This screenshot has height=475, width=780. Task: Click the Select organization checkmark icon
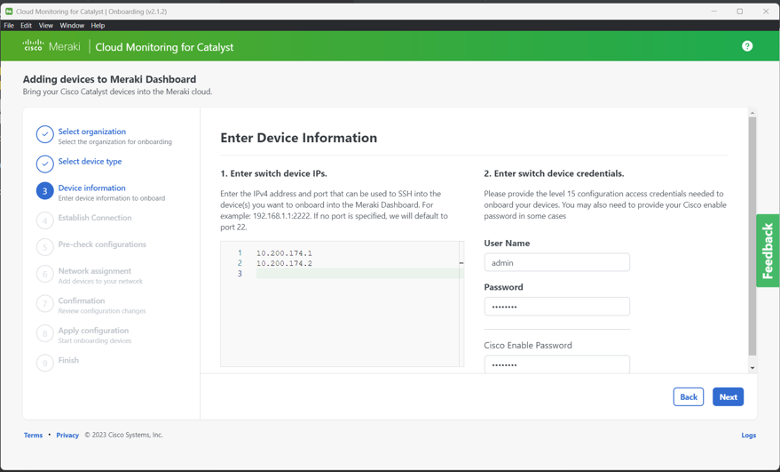[x=44, y=135]
